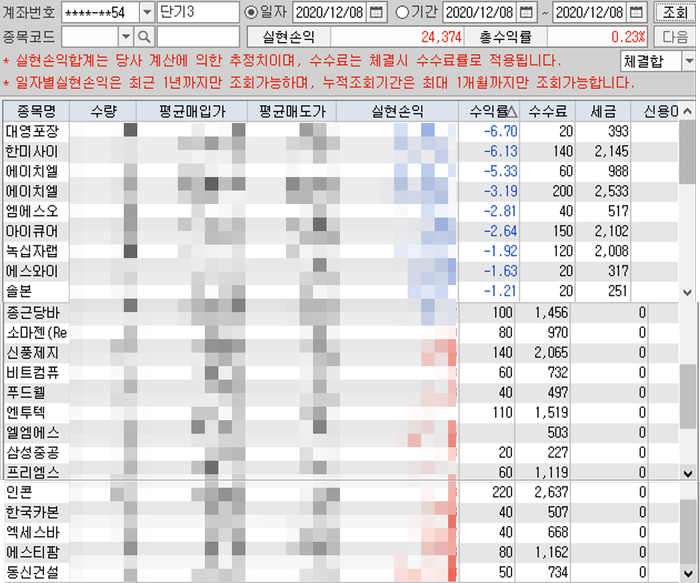The width and height of the screenshot is (700, 583).
Task: Select the 한미사이 row
Action: coord(341,151)
